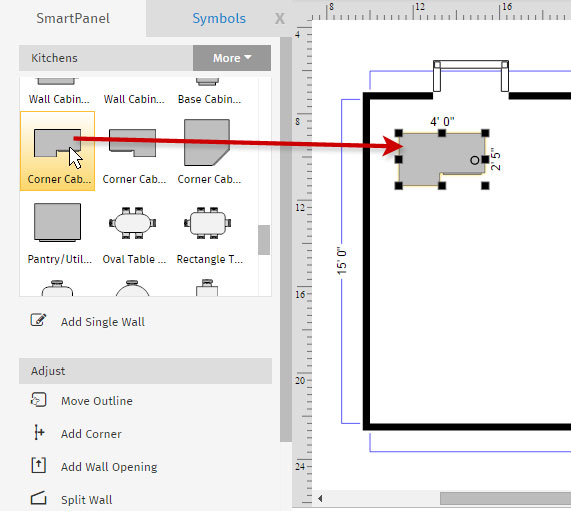Click the Add Corner icon
Screen dimensions: 571x511
[38, 432]
